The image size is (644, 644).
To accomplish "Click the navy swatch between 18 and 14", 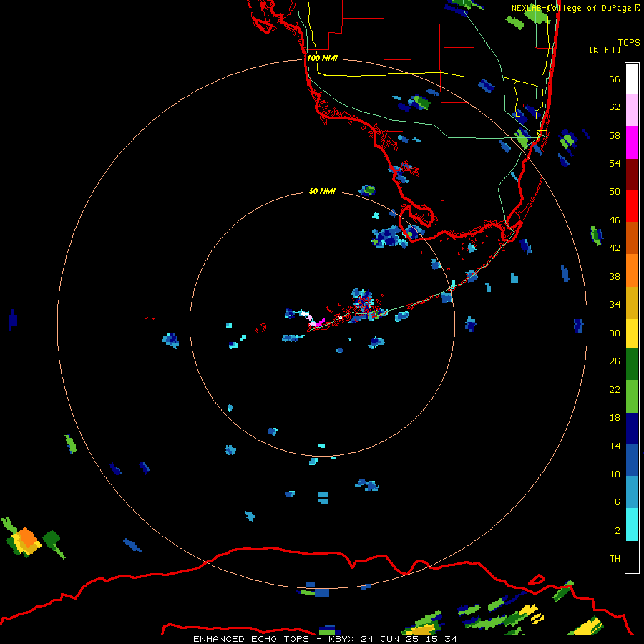I will pos(632,429).
